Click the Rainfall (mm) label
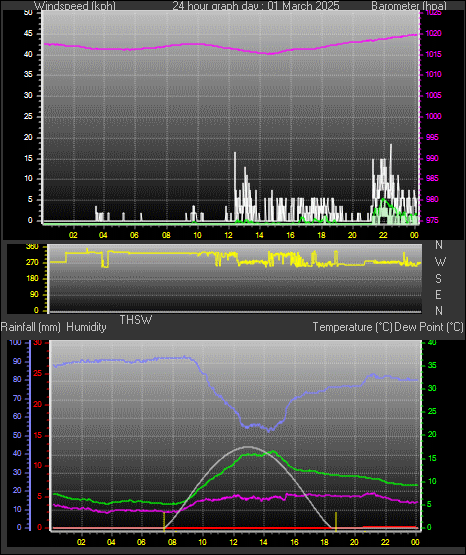 [x=31, y=327]
